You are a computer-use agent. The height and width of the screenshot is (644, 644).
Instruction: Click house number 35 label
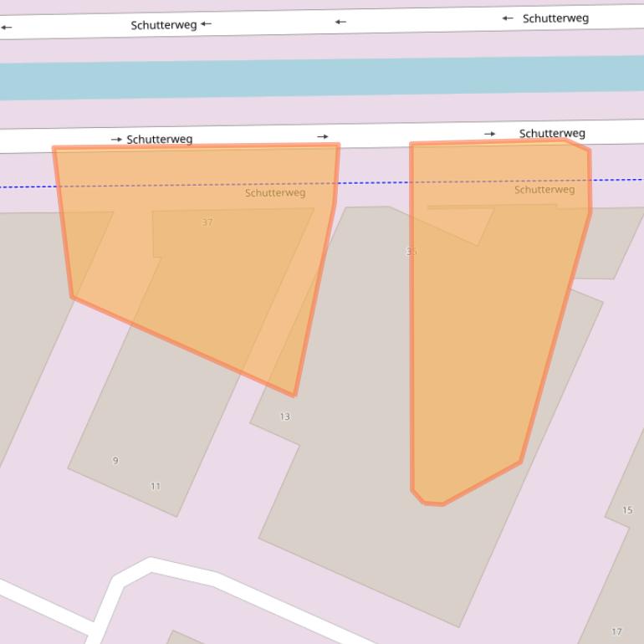pyautogui.click(x=411, y=252)
